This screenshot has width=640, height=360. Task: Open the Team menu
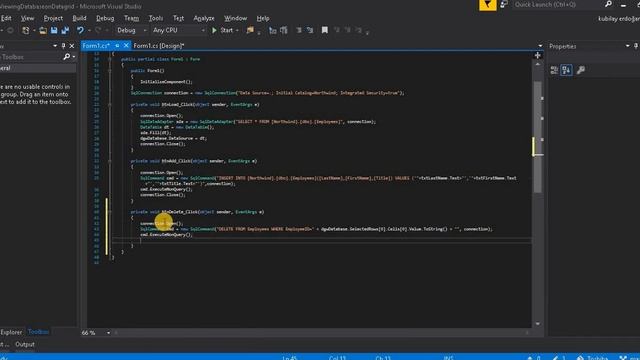131,18
